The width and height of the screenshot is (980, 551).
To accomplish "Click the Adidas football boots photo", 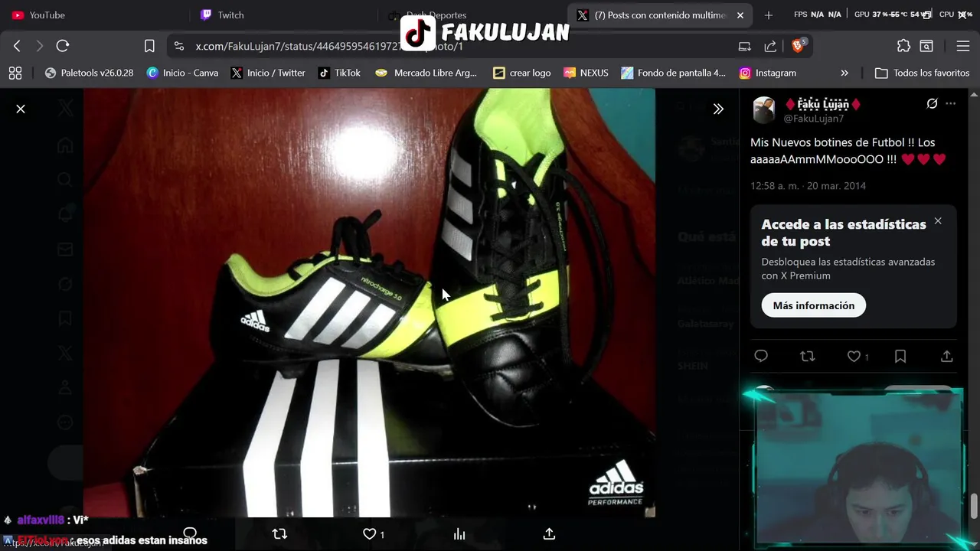I will pyautogui.click(x=369, y=302).
